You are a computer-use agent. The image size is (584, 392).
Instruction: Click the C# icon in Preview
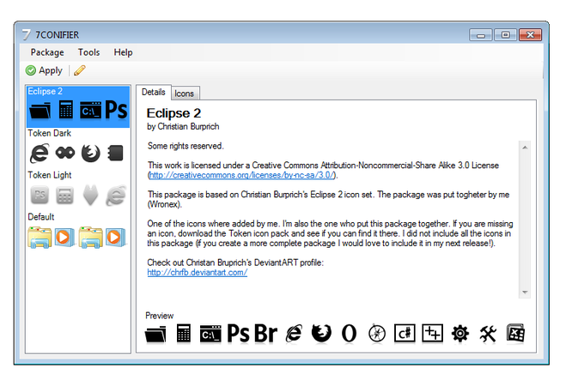[405, 333]
